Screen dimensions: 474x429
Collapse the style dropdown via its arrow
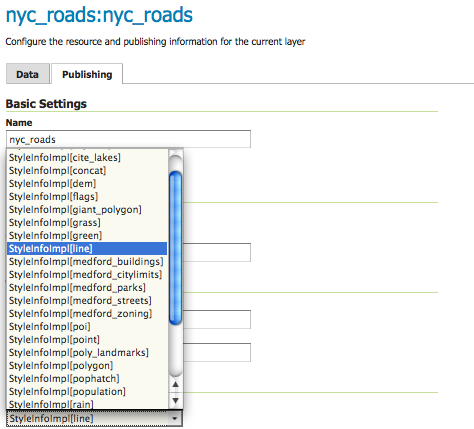click(174, 418)
